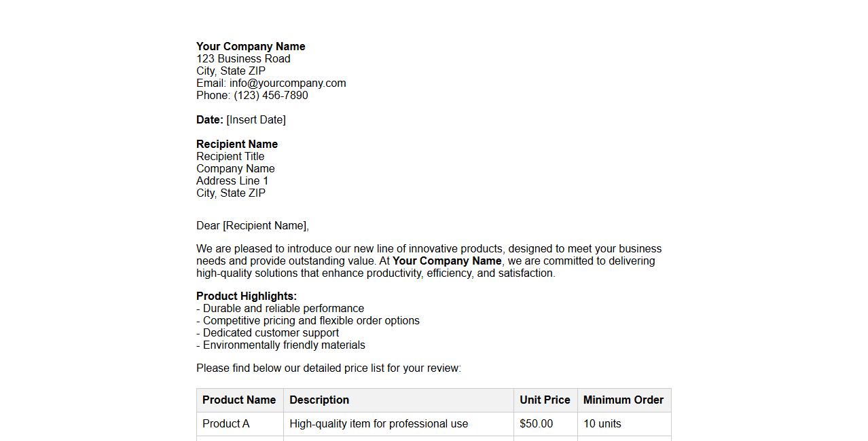Click the info@yourcompany.com email text
The width and height of the screenshot is (868, 441).
click(287, 83)
